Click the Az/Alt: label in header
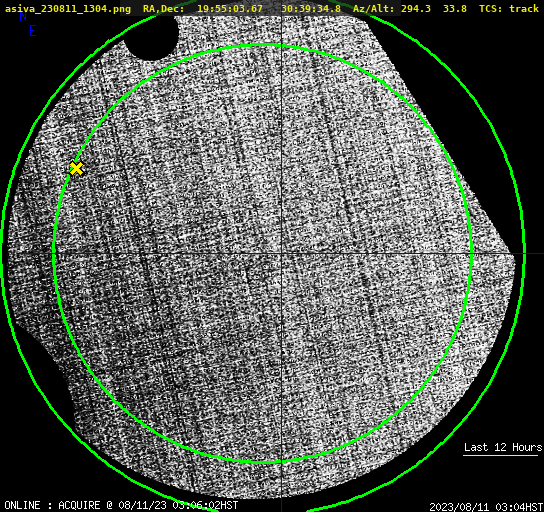This screenshot has width=544, height=512. [373, 9]
